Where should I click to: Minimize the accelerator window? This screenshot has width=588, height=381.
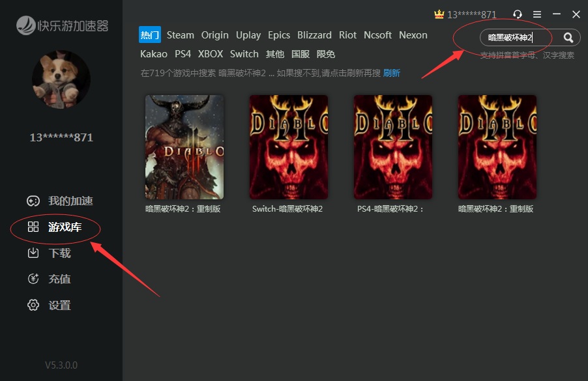(557, 14)
